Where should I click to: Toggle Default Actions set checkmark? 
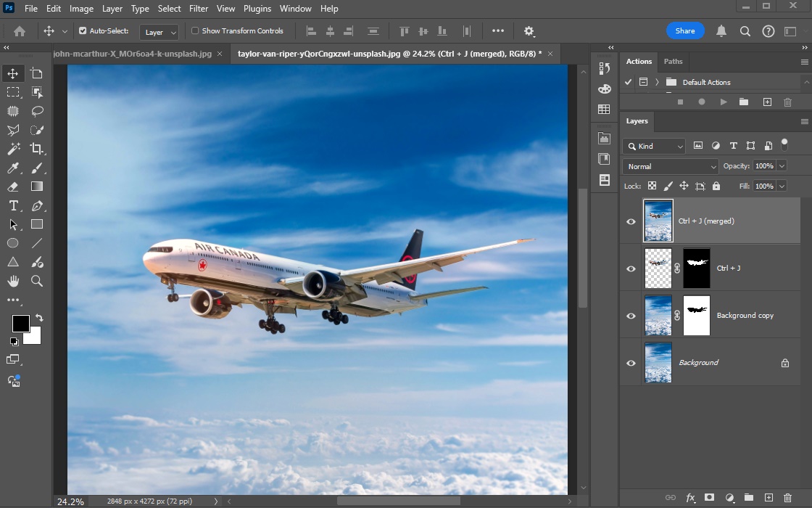pos(628,82)
